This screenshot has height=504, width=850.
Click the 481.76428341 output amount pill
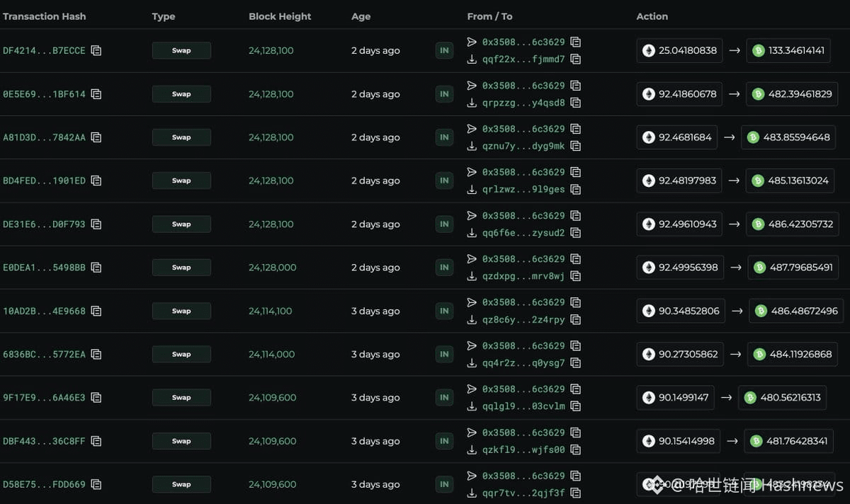(x=788, y=441)
